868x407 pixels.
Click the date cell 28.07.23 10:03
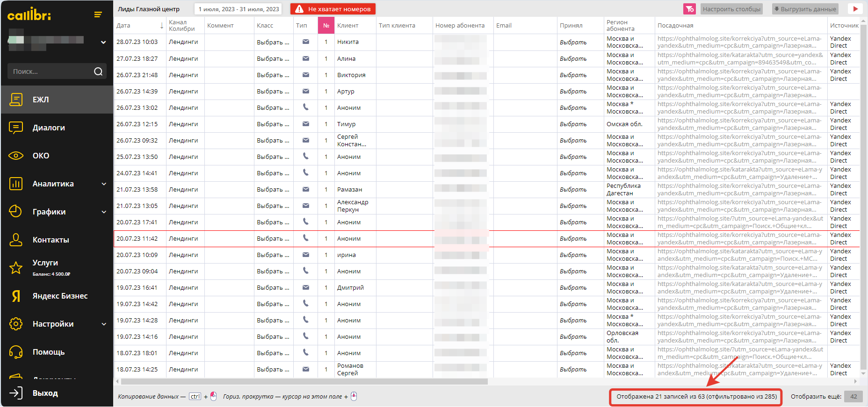pos(137,42)
